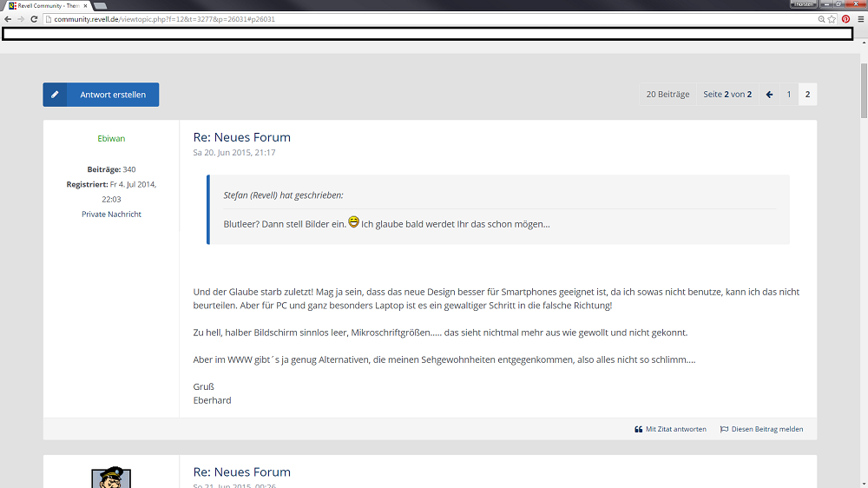Open a new browser tab

pyautogui.click(x=100, y=5)
